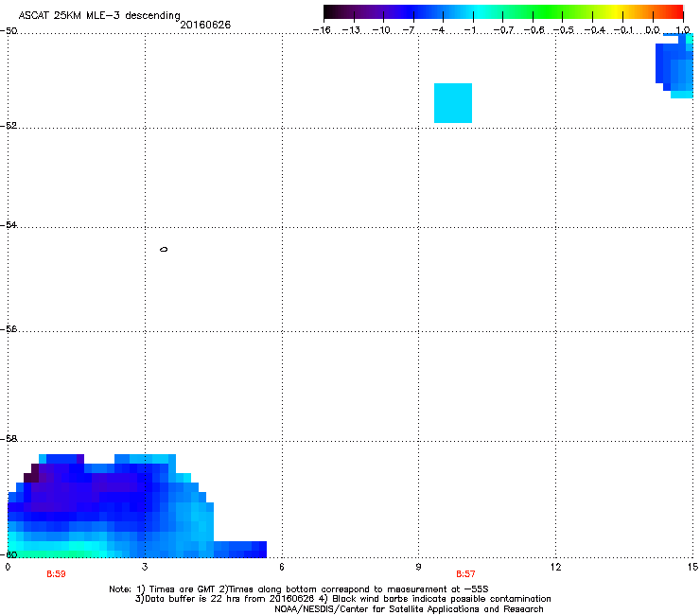Click the red time label 8:59
The image size is (700, 615).
pyautogui.click(x=56, y=574)
